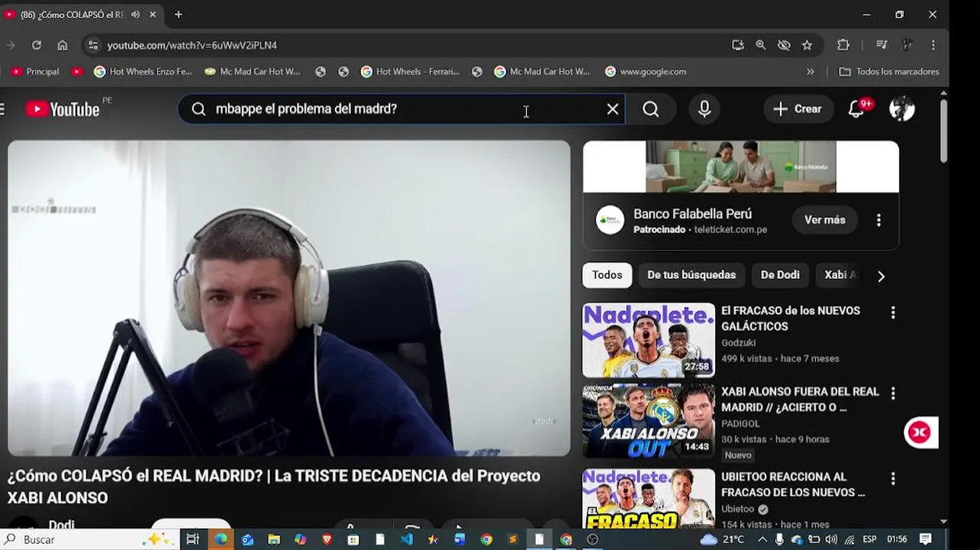
Task: Open the zoom magnifier in address bar
Action: pos(761,45)
